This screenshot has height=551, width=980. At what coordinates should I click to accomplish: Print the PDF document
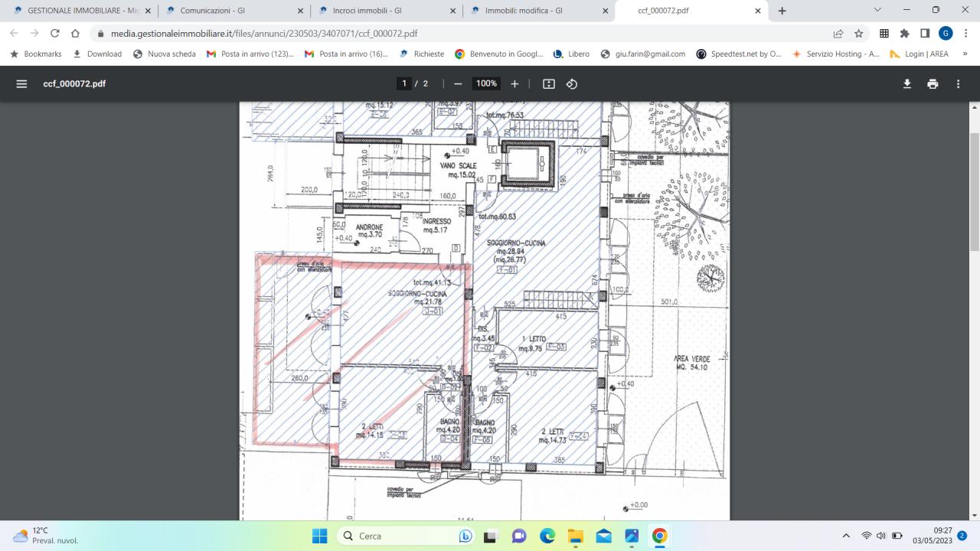(x=932, y=83)
